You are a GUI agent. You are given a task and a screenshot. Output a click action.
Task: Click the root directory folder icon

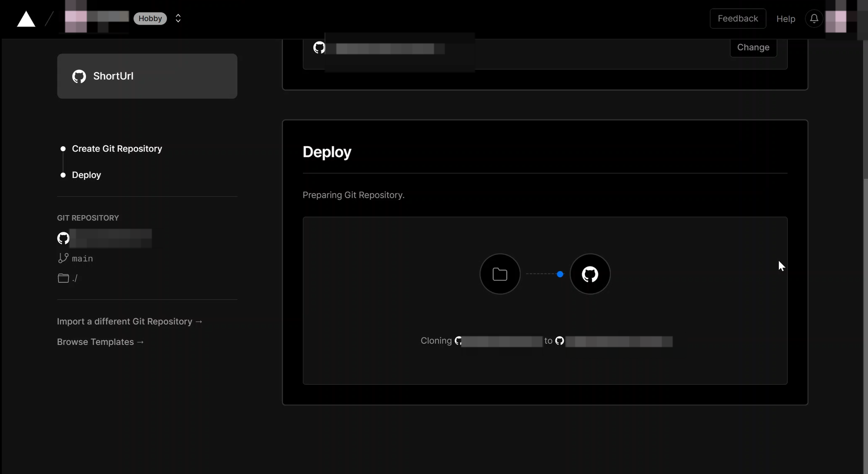coord(63,278)
